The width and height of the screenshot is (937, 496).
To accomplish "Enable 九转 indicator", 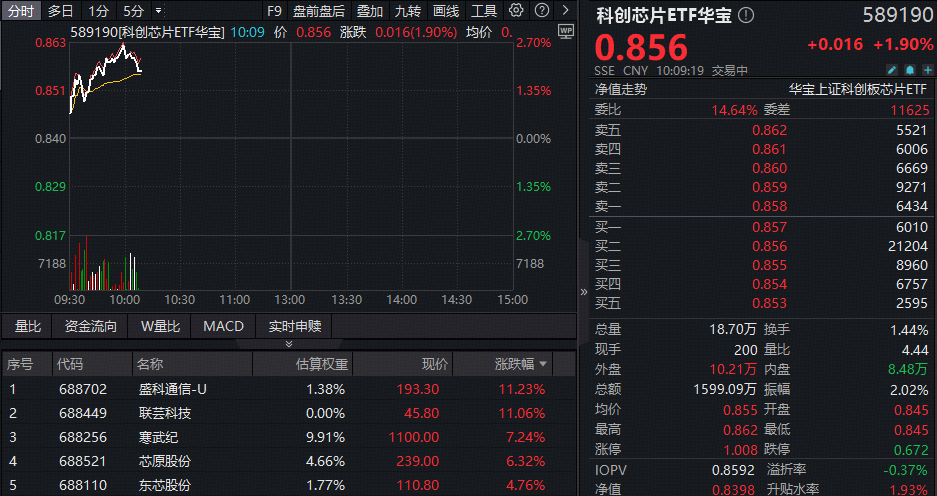I will pos(407,11).
